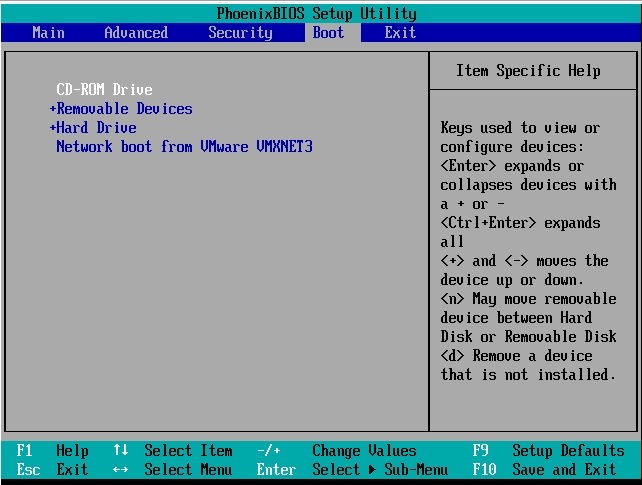Click the Item Specific Help header

click(x=528, y=71)
